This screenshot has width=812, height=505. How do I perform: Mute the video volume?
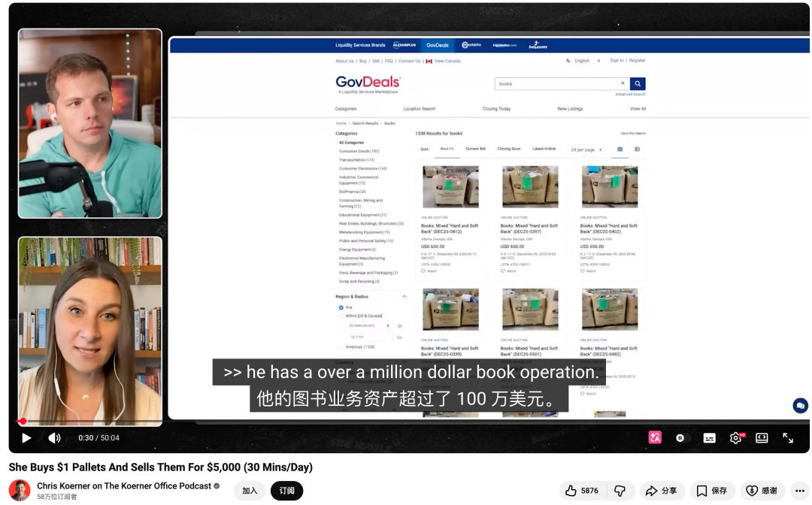point(54,438)
